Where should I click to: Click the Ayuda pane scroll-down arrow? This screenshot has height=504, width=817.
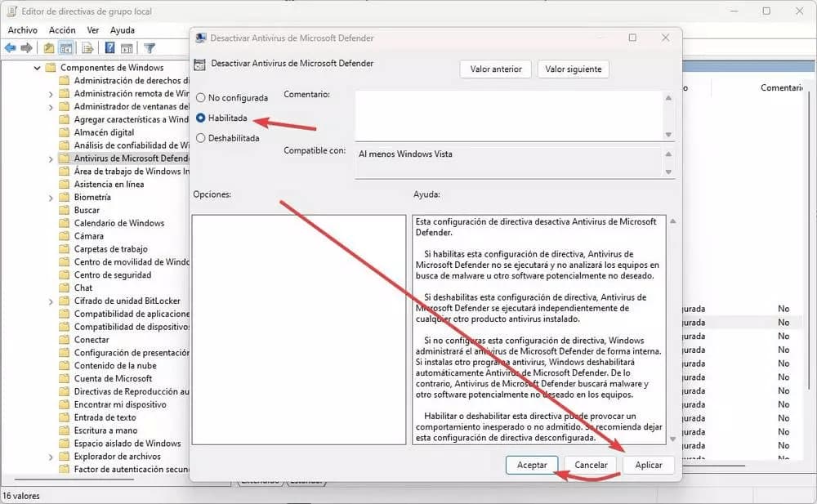672,439
